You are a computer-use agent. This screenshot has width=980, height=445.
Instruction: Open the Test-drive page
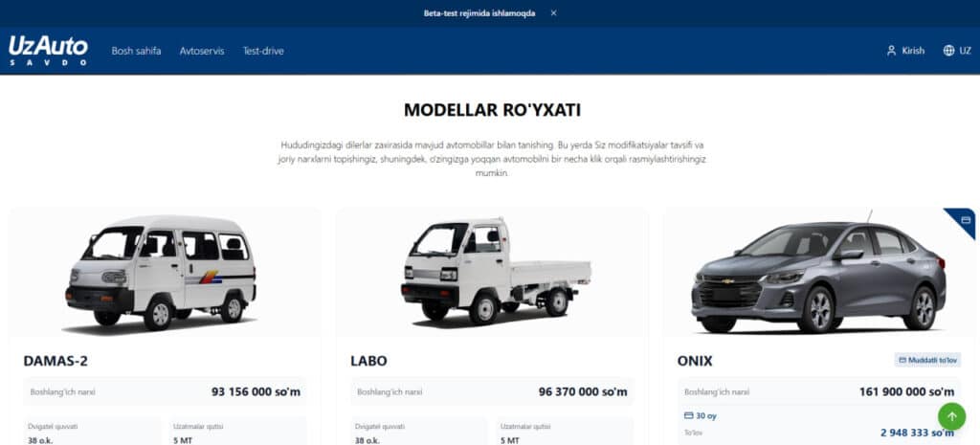coord(263,51)
